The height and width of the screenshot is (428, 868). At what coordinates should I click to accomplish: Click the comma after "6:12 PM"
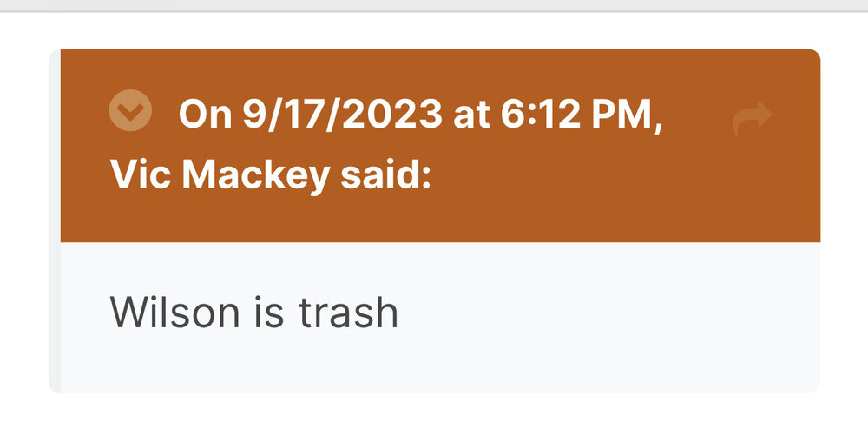(657, 122)
